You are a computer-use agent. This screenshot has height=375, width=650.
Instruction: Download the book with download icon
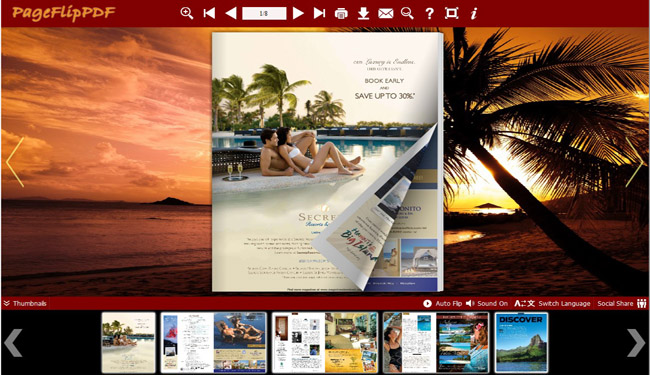click(364, 13)
